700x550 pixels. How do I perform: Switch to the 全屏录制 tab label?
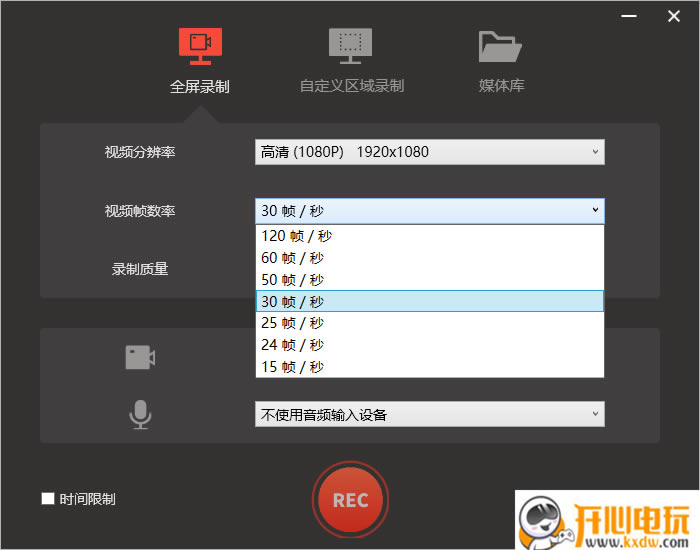(x=200, y=87)
